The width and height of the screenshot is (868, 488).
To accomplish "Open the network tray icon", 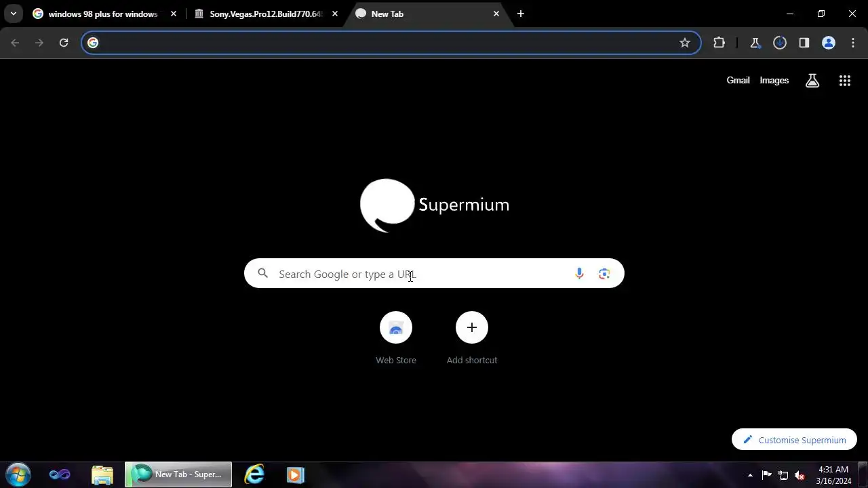I will 783,475.
